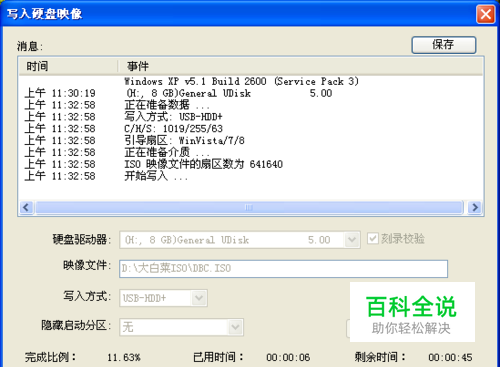Screen dimensions: 500x367
Task: Click the 写入方式: form label
Action: pos(87,296)
